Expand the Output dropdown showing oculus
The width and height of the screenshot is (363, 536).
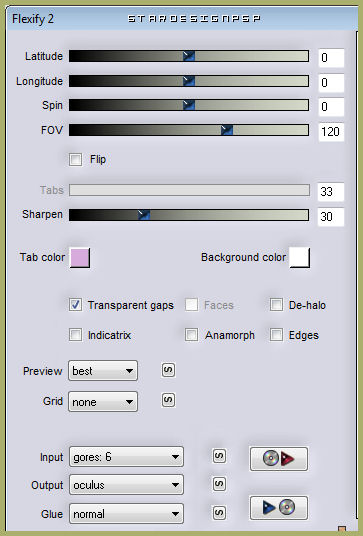(x=126, y=485)
